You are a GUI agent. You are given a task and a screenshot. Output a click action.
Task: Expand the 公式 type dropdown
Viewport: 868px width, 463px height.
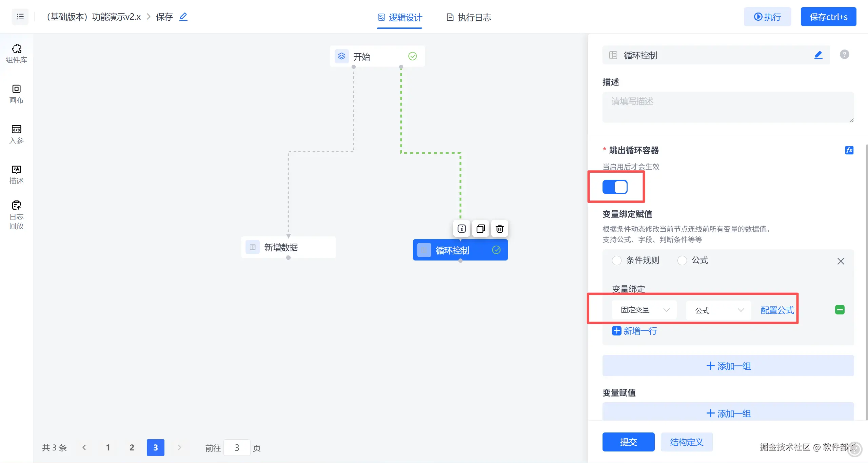(718, 310)
